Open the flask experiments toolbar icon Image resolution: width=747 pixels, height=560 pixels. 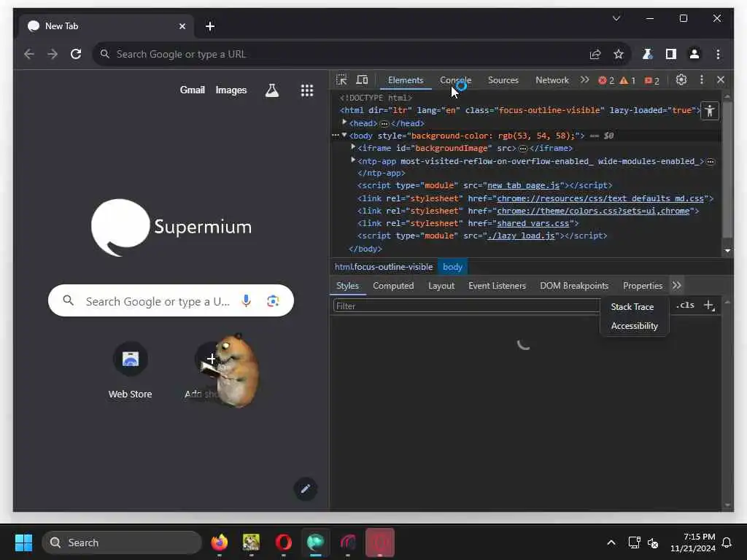click(x=647, y=54)
